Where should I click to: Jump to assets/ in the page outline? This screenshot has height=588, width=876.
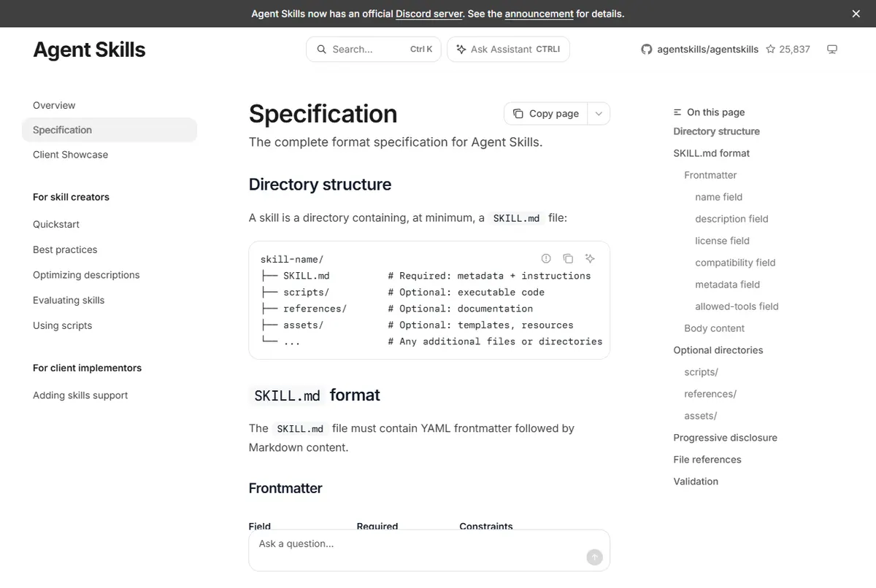click(700, 416)
